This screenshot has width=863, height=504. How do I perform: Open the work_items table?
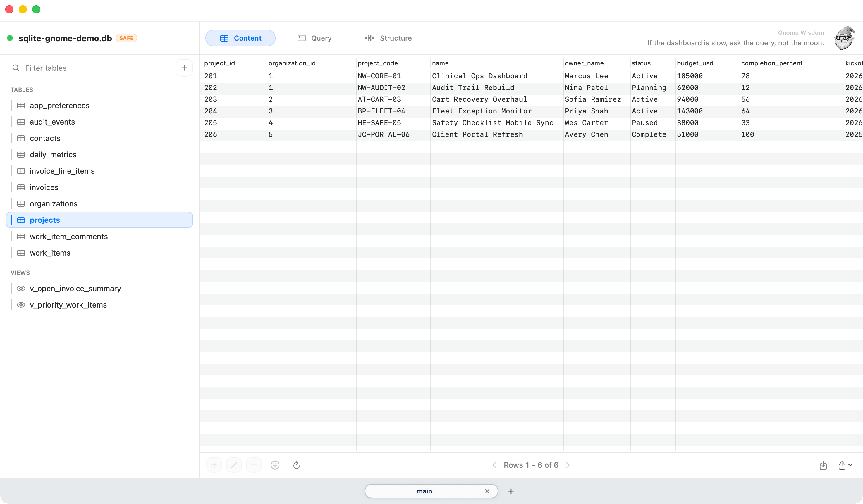pos(99,253)
